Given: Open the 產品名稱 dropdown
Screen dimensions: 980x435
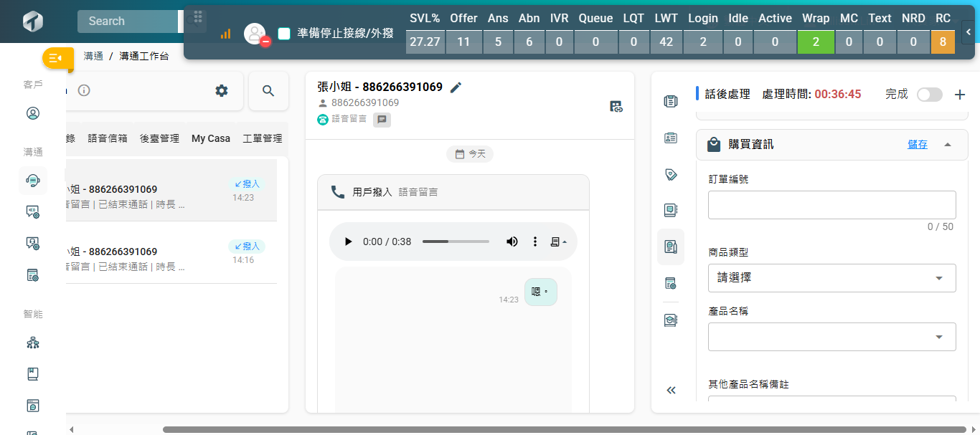Looking at the screenshot, I should [x=831, y=337].
